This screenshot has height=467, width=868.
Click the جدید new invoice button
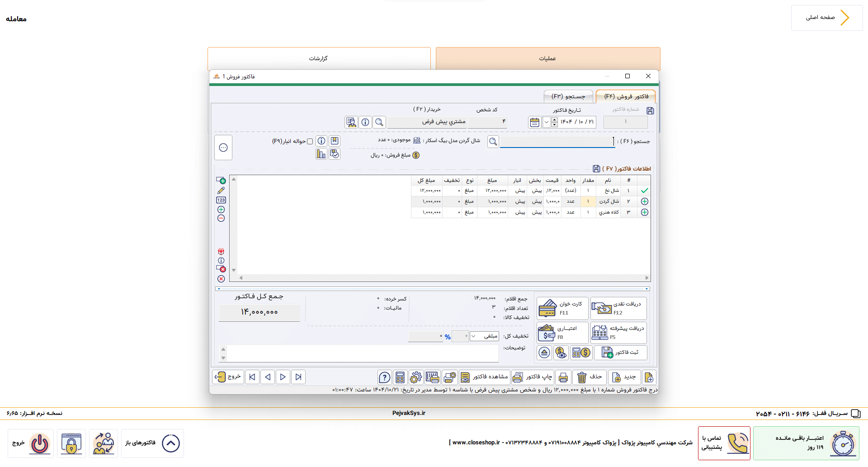(624, 377)
